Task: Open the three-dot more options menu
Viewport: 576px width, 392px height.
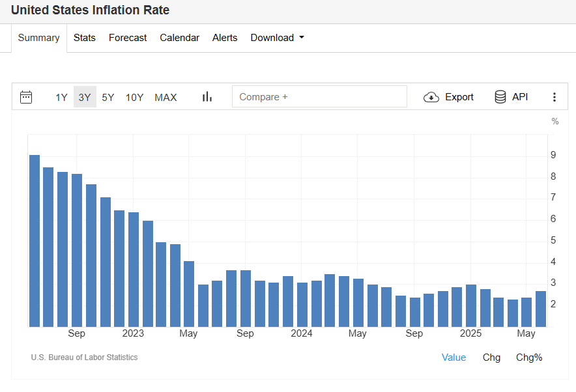Action: coord(554,97)
